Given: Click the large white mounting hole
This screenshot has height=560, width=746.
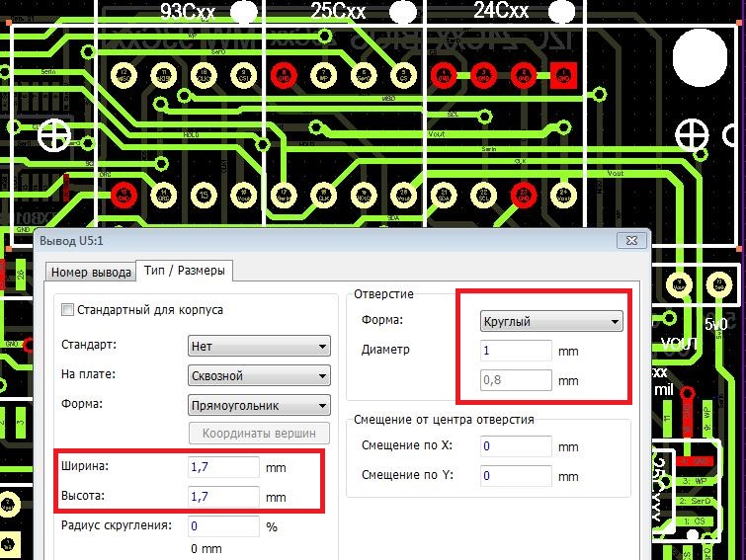Looking at the screenshot, I should point(706,56).
